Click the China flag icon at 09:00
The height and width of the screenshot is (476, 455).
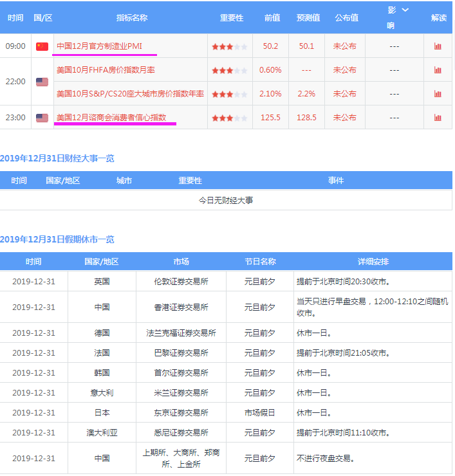[x=42, y=46]
